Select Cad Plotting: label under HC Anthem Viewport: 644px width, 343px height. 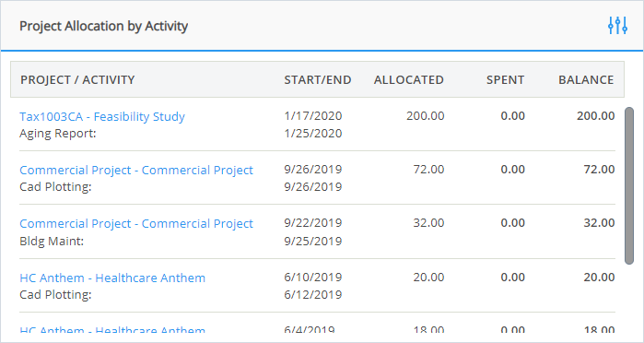tap(55, 295)
